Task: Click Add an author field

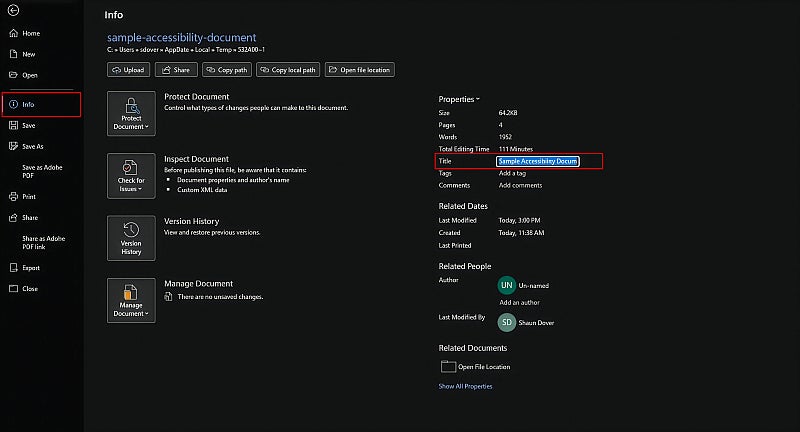Action: coord(519,302)
